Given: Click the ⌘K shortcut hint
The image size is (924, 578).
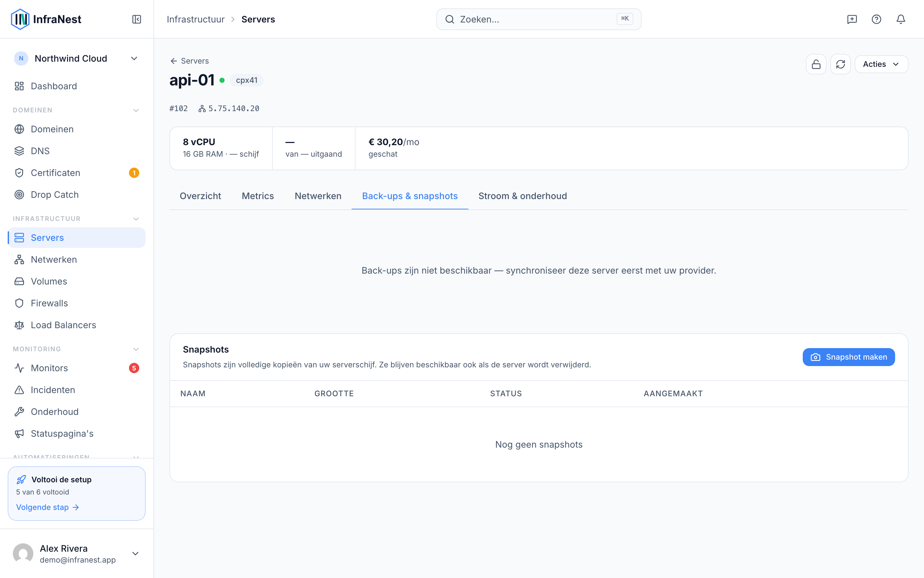Looking at the screenshot, I should (625, 19).
